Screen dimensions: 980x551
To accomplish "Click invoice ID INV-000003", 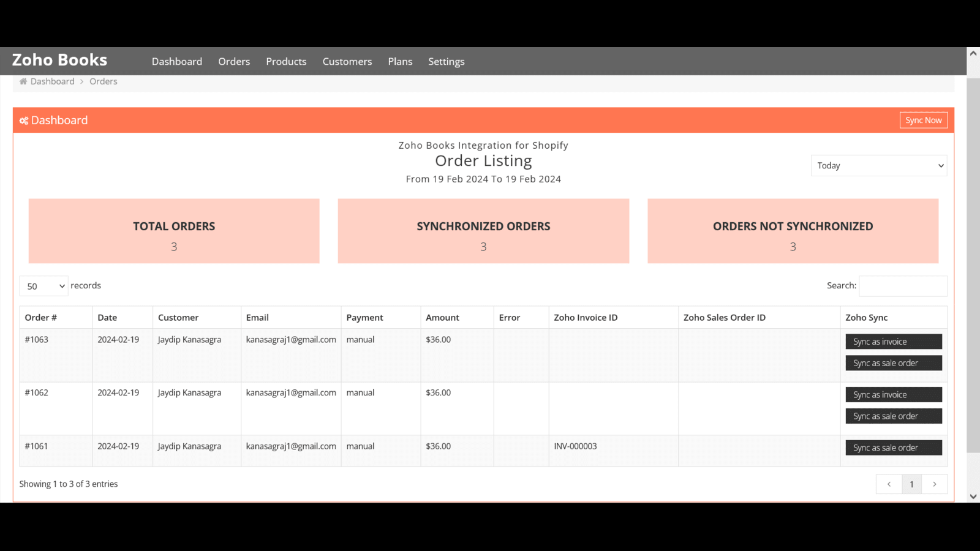I will click(576, 446).
